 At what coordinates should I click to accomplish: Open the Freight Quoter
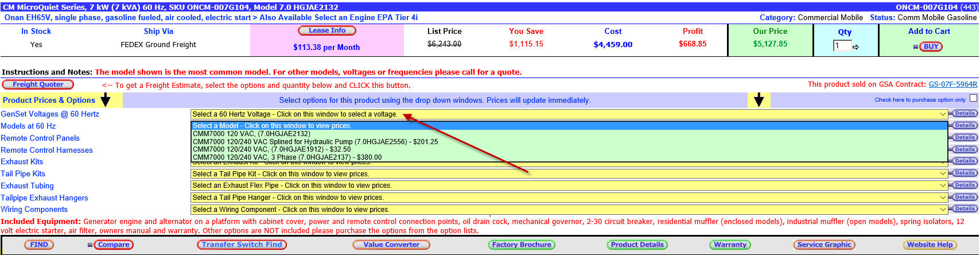[38, 84]
